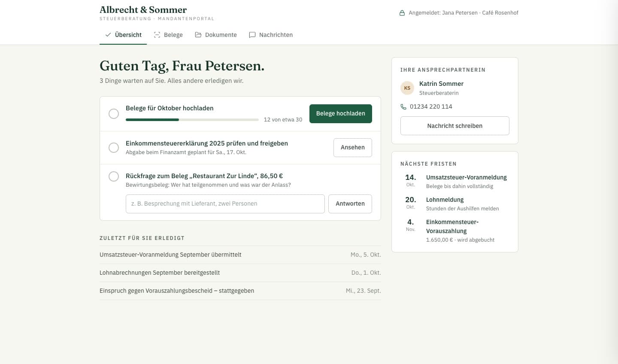Click Nachricht schreiben to contact Katrin Sommer
Image resolution: width=618 pixels, height=364 pixels.
455,126
